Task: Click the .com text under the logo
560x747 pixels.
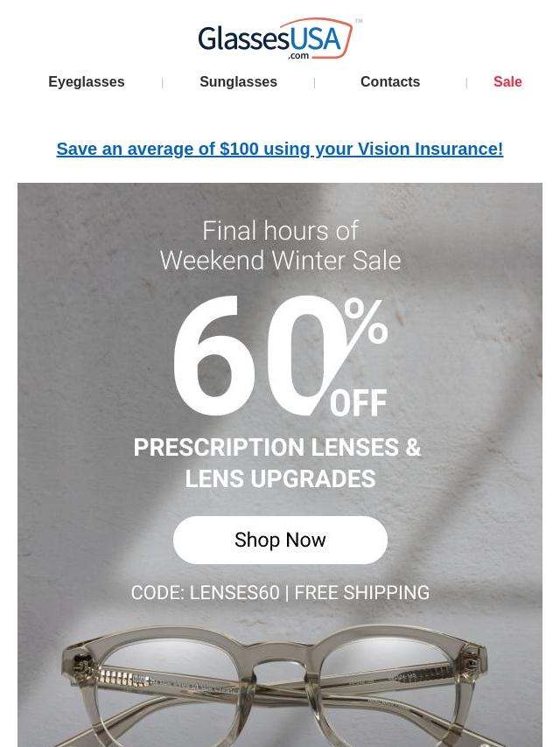Action: click(298, 56)
